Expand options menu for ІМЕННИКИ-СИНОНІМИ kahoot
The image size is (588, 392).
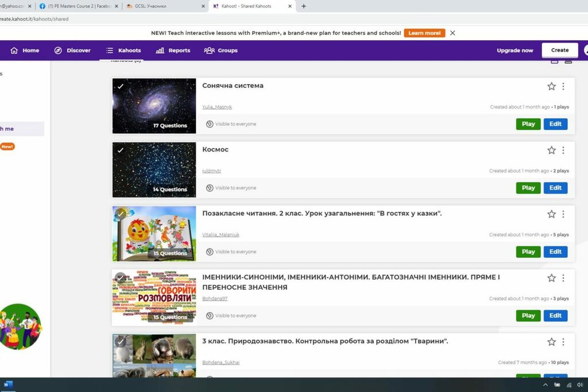(x=563, y=278)
